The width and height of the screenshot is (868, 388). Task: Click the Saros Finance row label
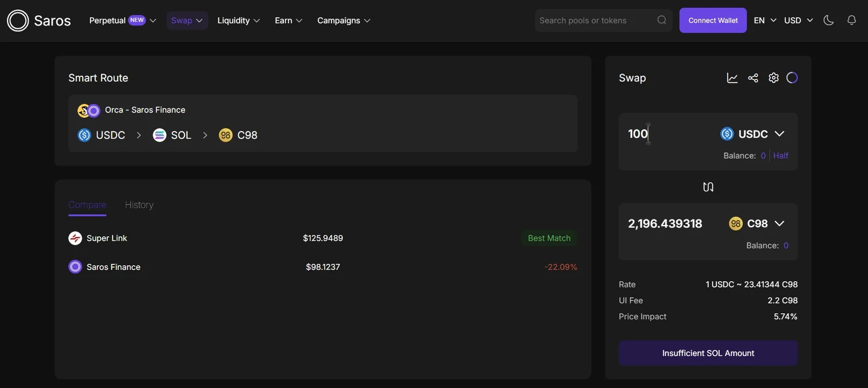point(113,267)
